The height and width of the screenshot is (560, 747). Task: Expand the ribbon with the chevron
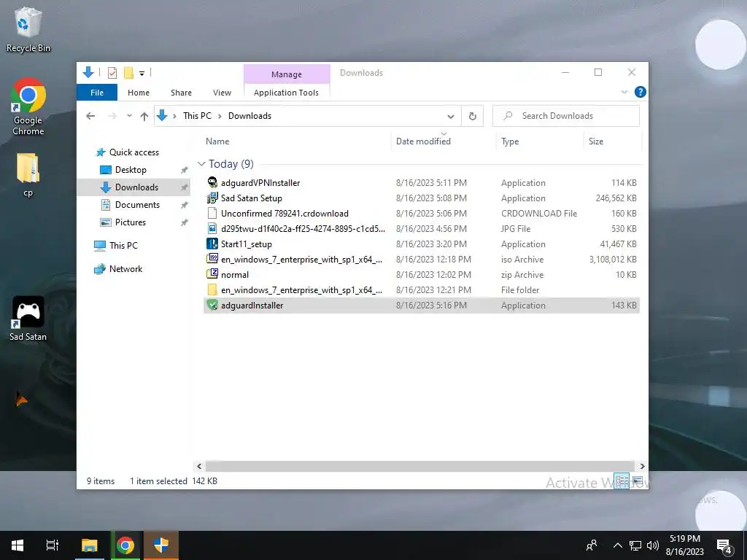coord(624,92)
